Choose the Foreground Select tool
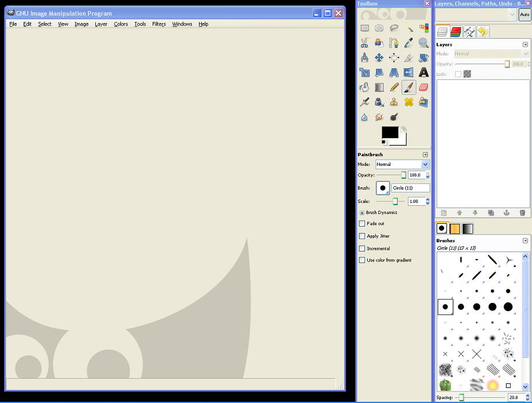The height and width of the screenshot is (403, 532). (379, 43)
